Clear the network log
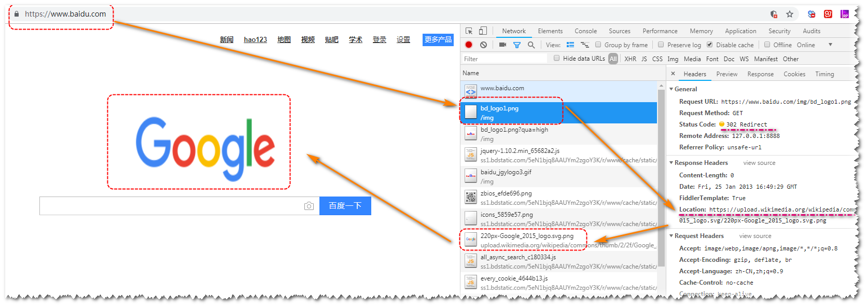This screenshot has width=868, height=308. pyautogui.click(x=483, y=45)
